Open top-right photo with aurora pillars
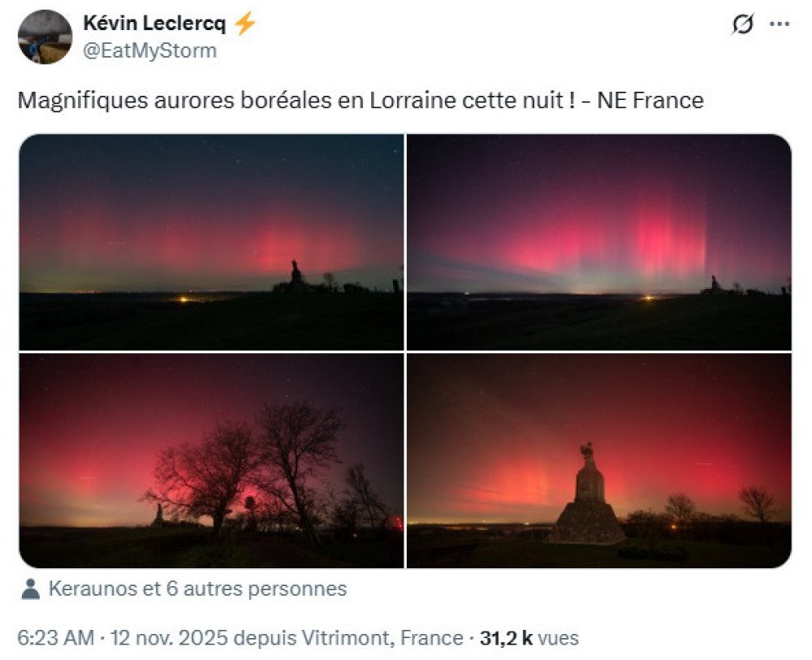The width and height of the screenshot is (812, 660). 599,242
